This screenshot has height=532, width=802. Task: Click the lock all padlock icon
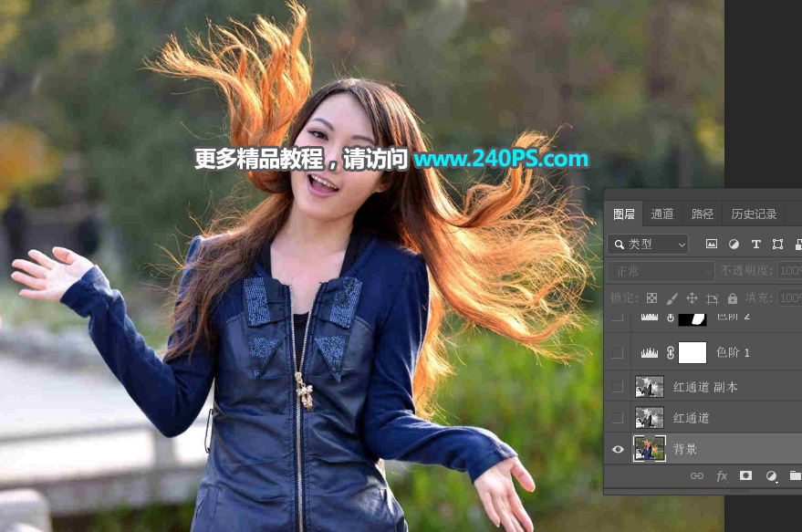(x=733, y=297)
